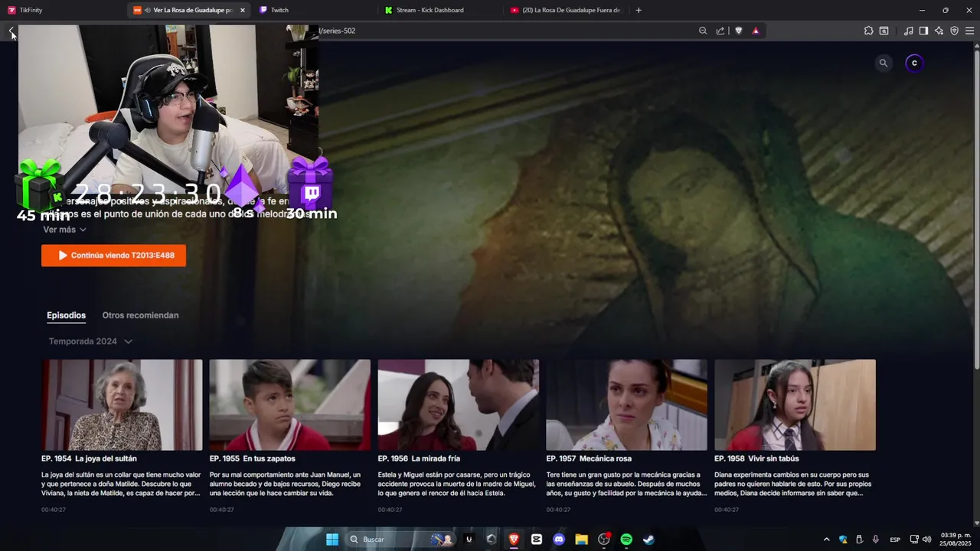Click the Brave VPN shield icon

tap(954, 31)
